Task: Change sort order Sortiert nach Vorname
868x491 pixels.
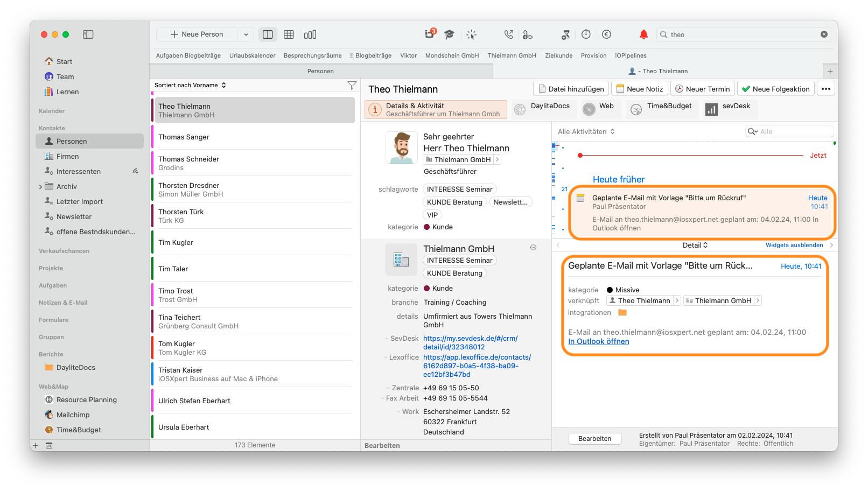Action: (190, 85)
